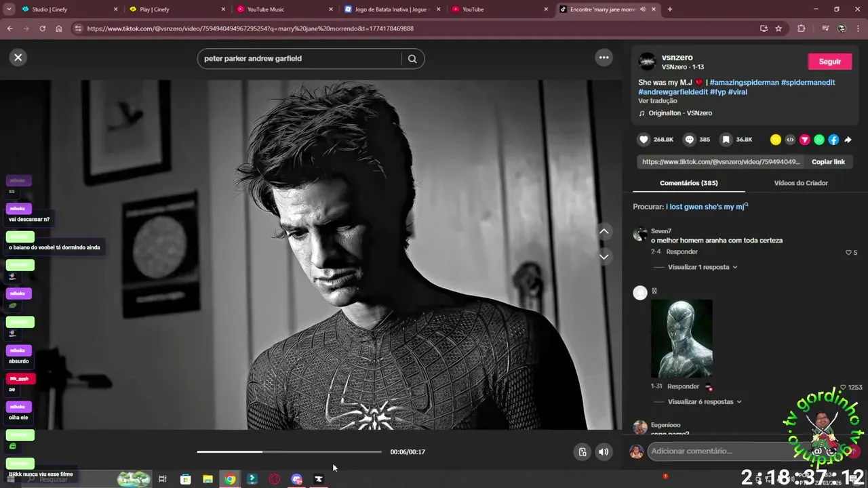Click 'Ver tradução' under the caption
The height and width of the screenshot is (488, 868).
[x=657, y=101]
